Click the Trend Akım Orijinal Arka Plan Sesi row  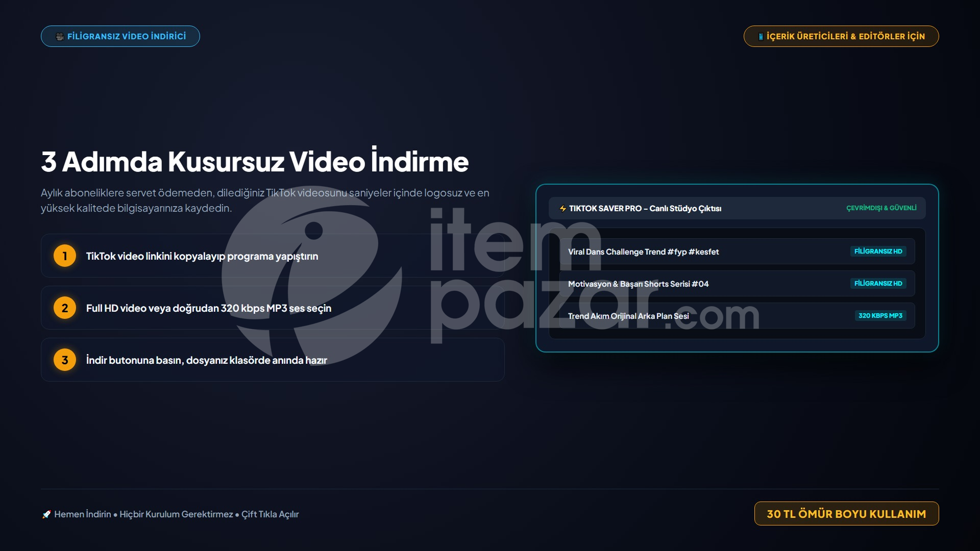tap(737, 316)
